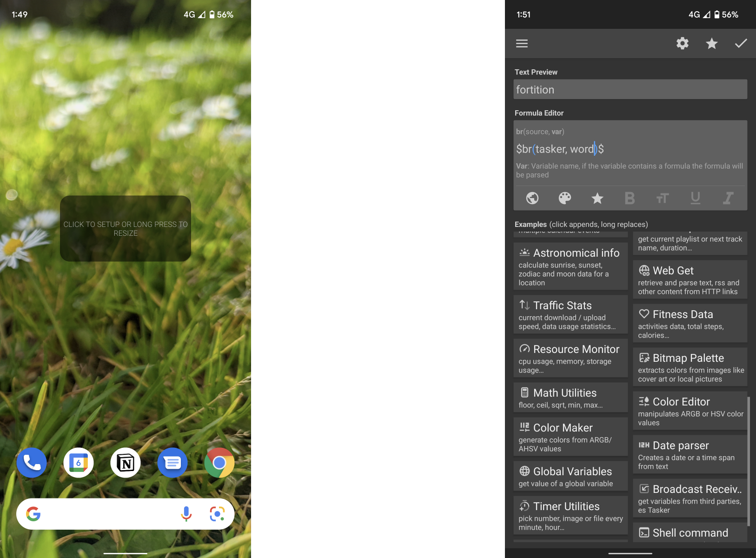Toggle text size formatting

coord(663,198)
